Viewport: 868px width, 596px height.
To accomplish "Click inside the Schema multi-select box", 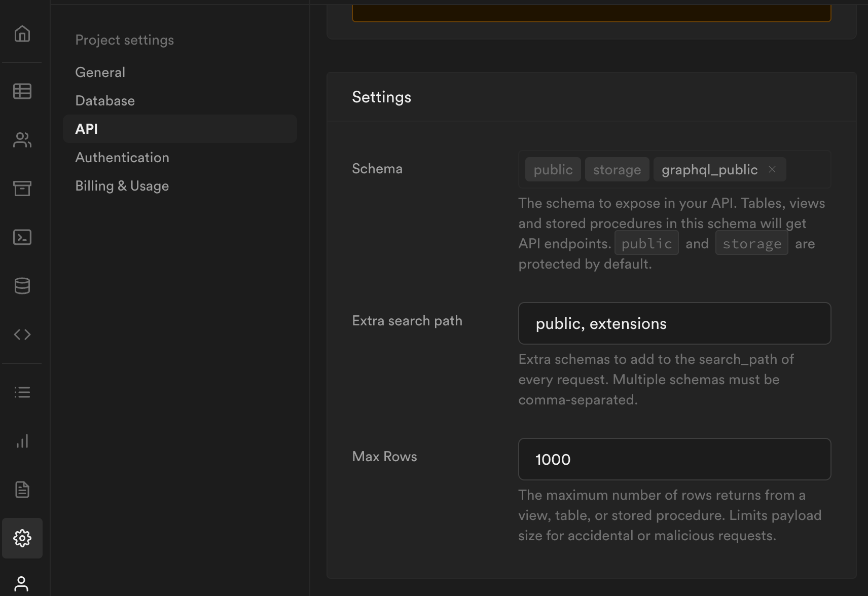I will (x=808, y=170).
